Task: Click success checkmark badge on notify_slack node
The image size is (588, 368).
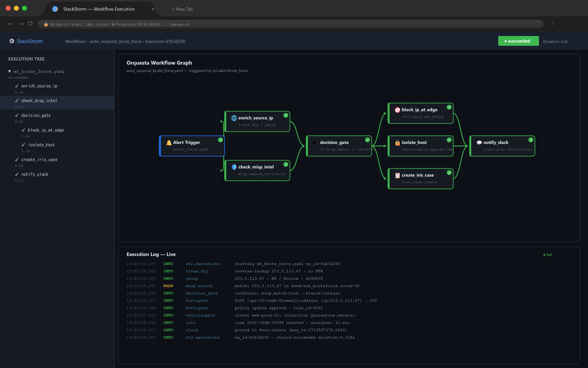Action: (531, 140)
